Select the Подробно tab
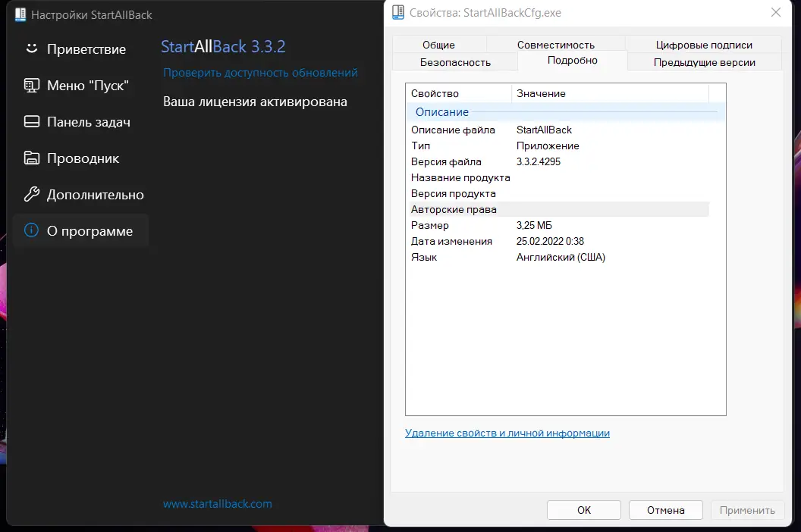Screen dimensions: 801x532 pos(572,60)
